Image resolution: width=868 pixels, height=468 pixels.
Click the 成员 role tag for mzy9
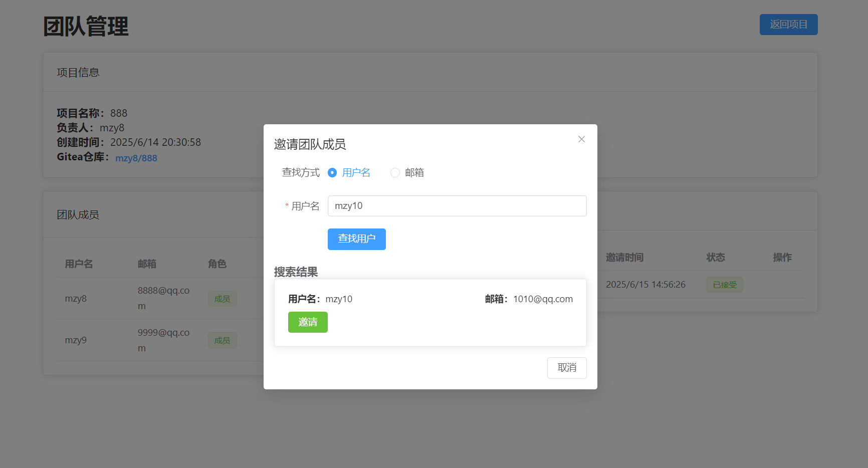222,340
